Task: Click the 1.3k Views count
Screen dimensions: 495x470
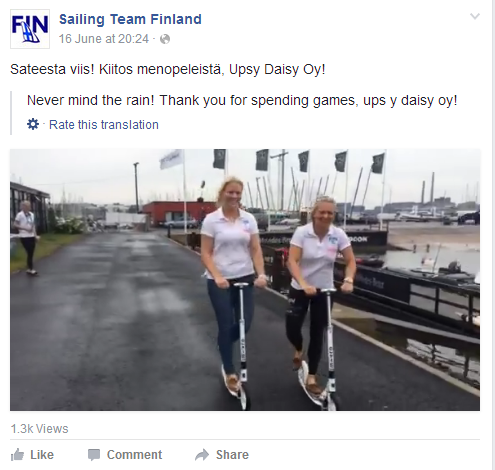Action: click(x=39, y=429)
